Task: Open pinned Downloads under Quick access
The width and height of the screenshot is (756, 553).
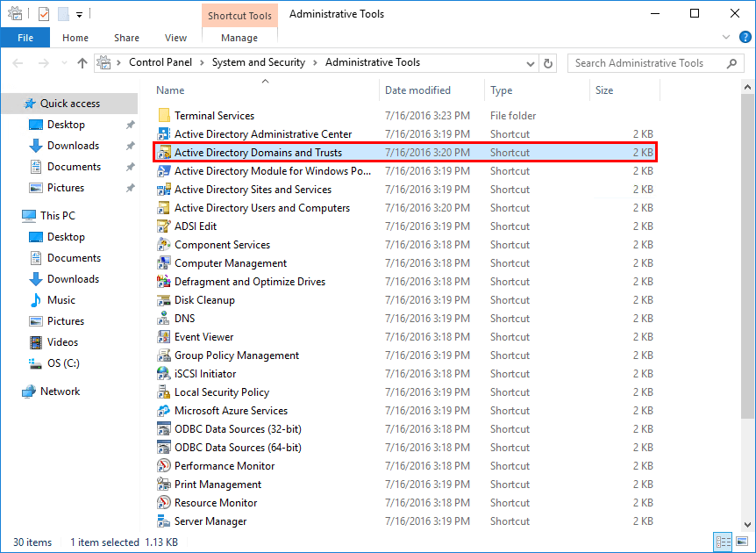Action: 74,145
